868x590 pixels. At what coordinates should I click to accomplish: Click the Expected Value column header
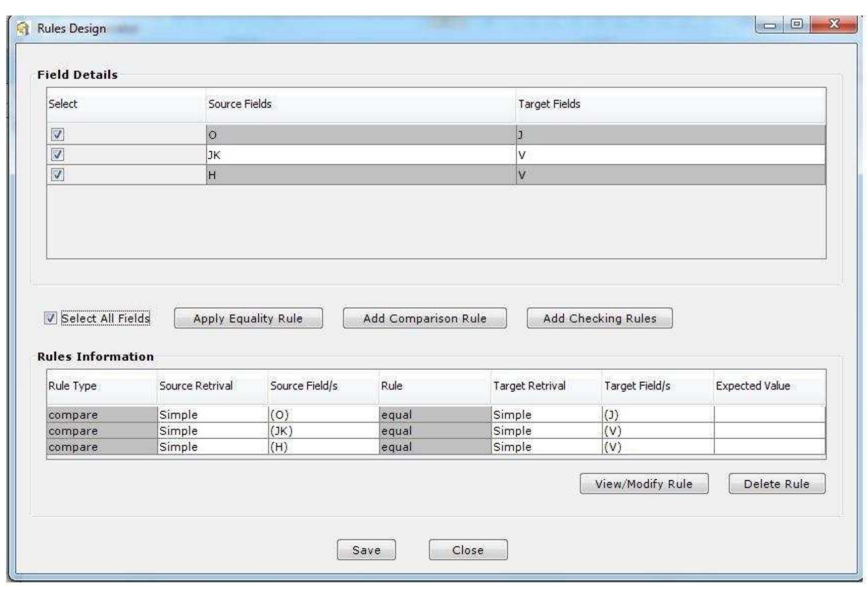pos(770,387)
